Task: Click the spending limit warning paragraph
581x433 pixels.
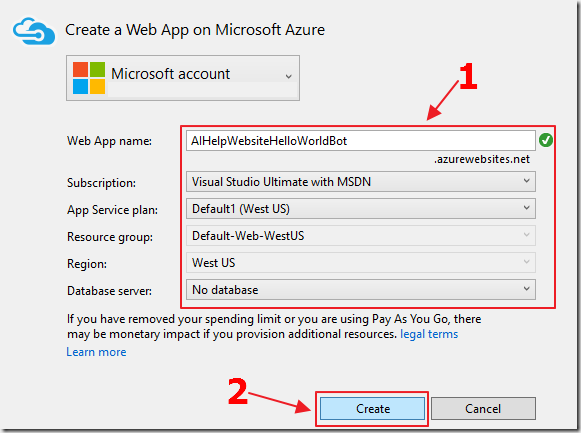Action: tap(274, 326)
